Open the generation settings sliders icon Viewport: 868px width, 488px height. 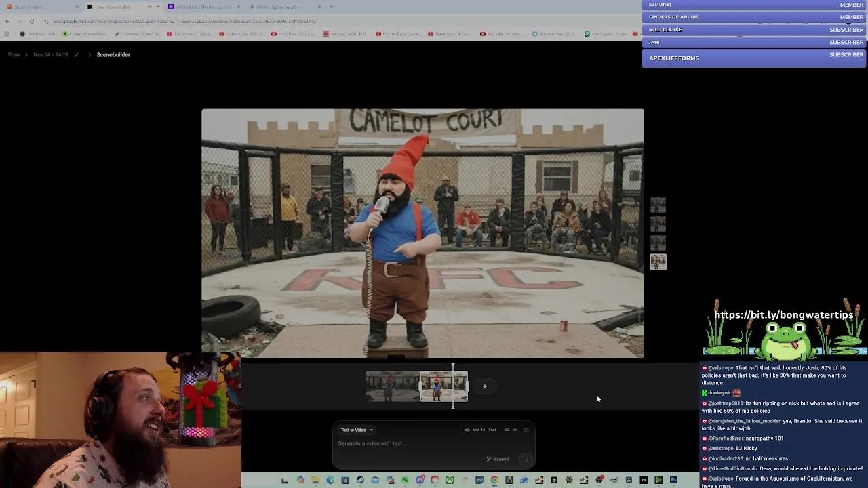pos(526,430)
